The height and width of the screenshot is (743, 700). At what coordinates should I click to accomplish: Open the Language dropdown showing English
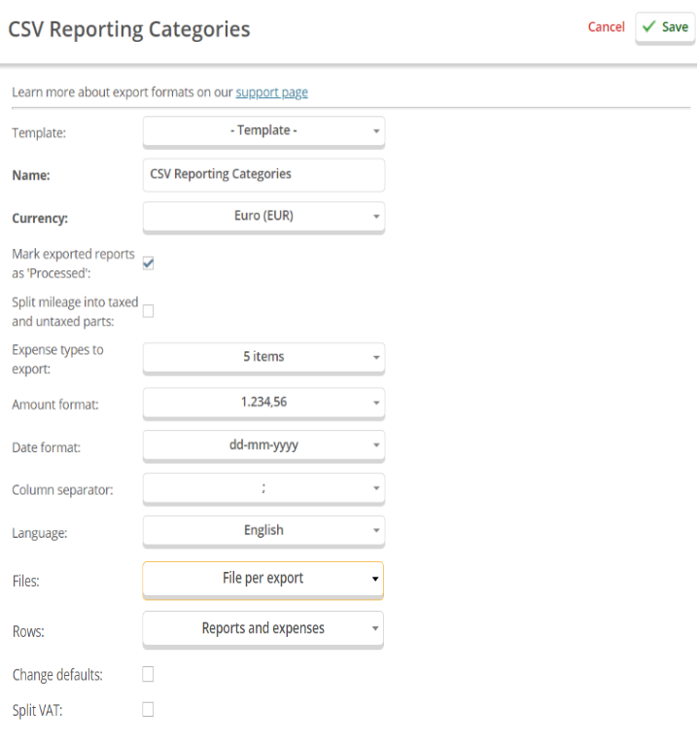pos(263,531)
